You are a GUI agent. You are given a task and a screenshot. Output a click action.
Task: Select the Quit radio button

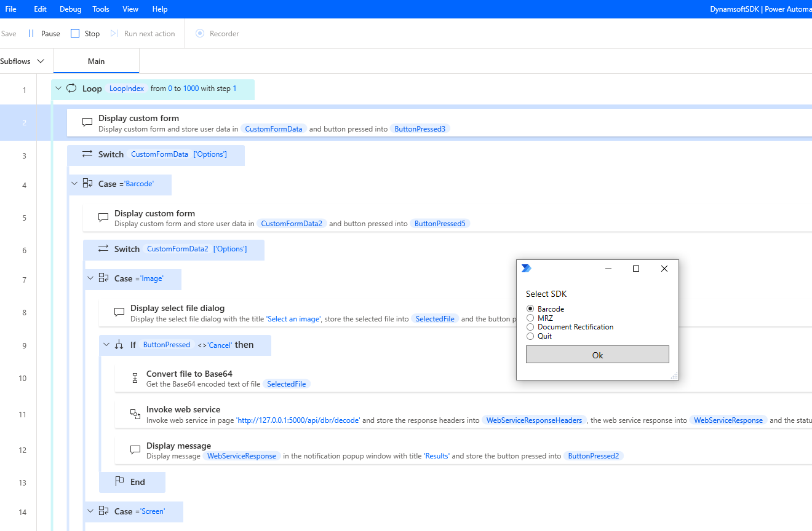click(x=530, y=336)
